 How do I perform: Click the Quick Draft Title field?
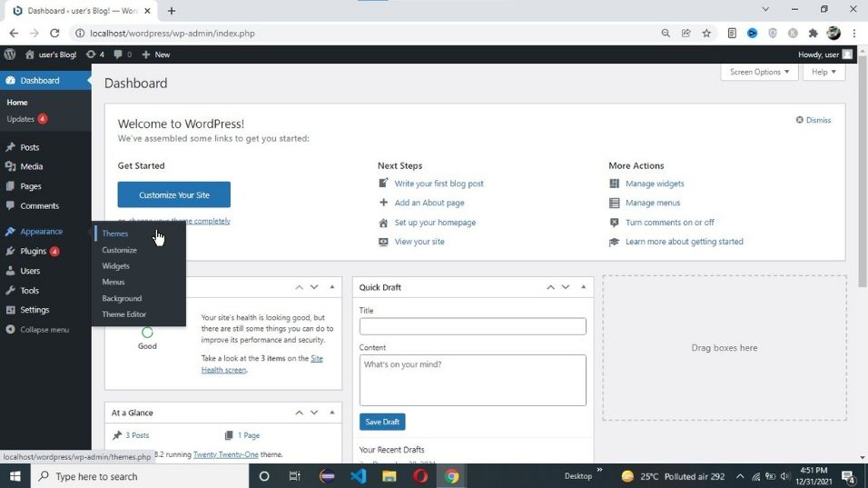[472, 326]
